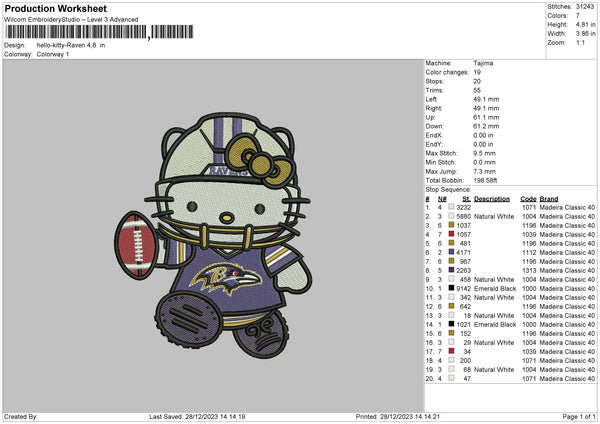Click thread code 1071 in stop row 1

(x=529, y=207)
